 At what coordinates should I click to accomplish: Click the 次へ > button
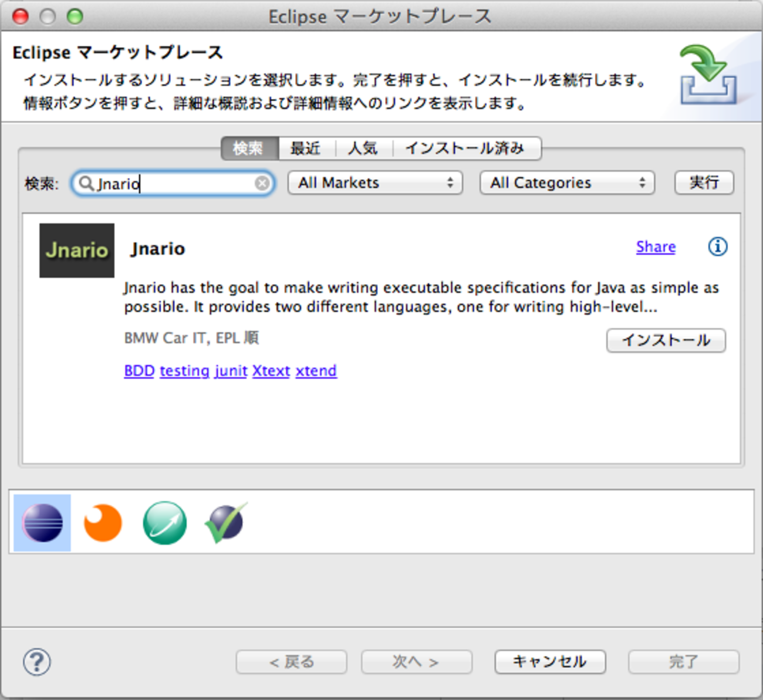pyautogui.click(x=417, y=662)
